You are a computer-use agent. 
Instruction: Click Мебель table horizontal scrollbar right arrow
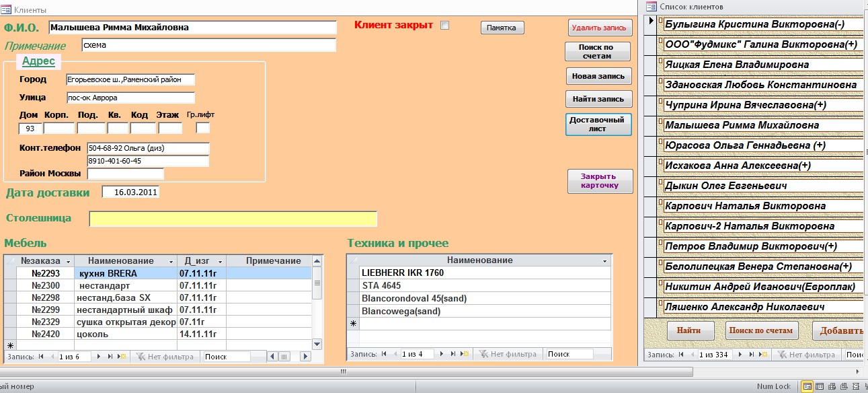point(306,357)
